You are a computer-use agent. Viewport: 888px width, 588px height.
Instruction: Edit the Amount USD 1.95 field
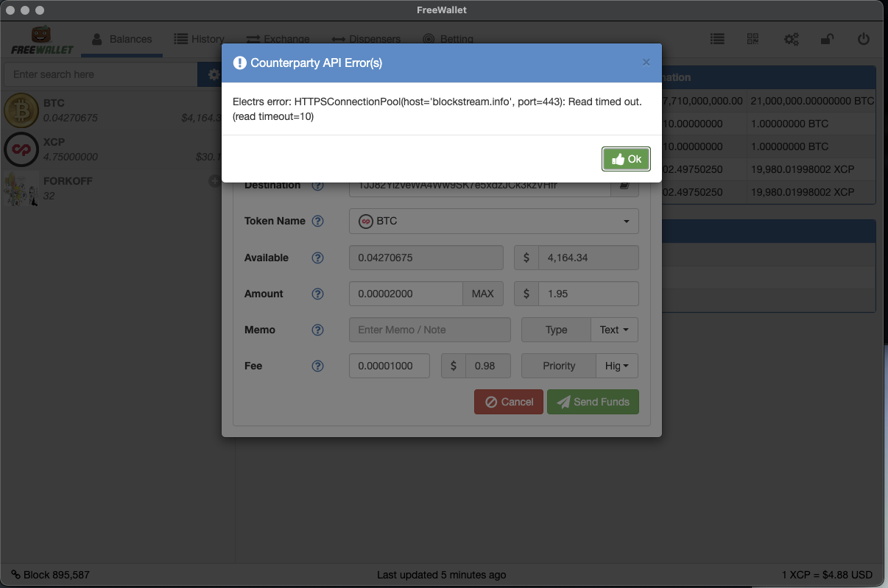588,294
